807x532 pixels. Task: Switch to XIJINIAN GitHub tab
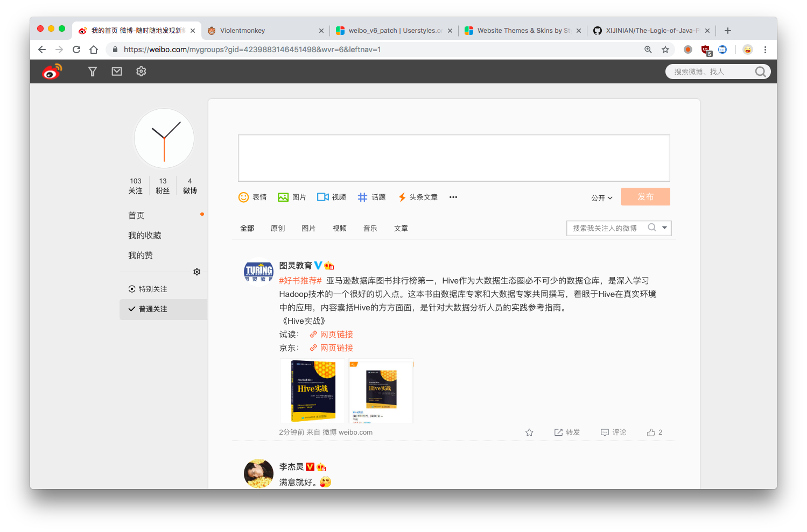651,31
